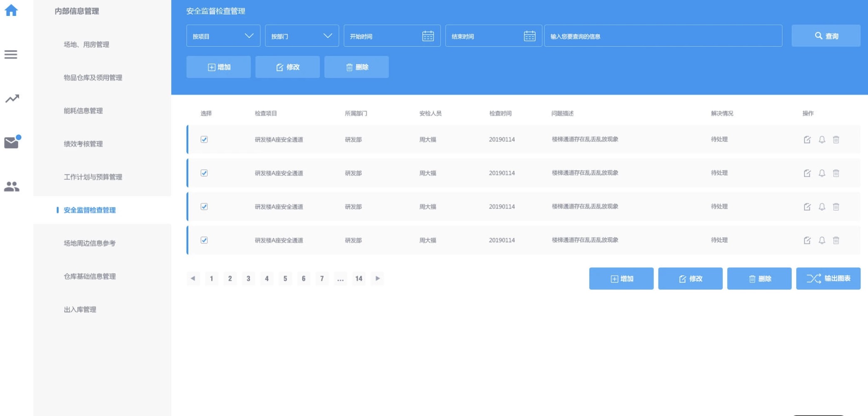The image size is (868, 416).
Task: Go to page 2
Action: (230, 278)
